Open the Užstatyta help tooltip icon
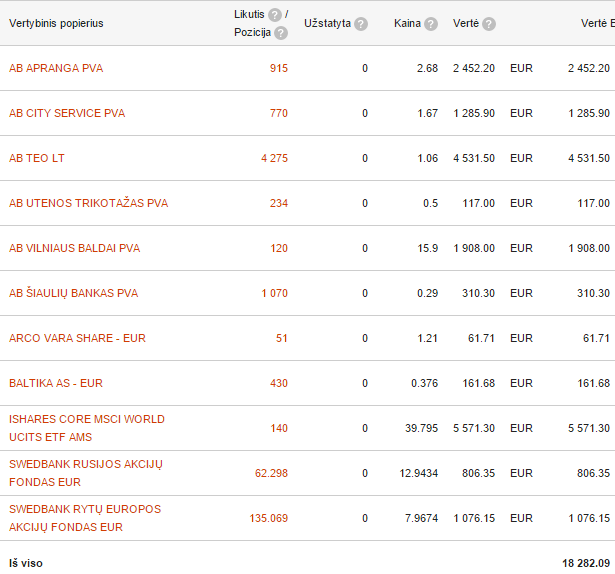This screenshot has height=574, width=615. (x=361, y=24)
